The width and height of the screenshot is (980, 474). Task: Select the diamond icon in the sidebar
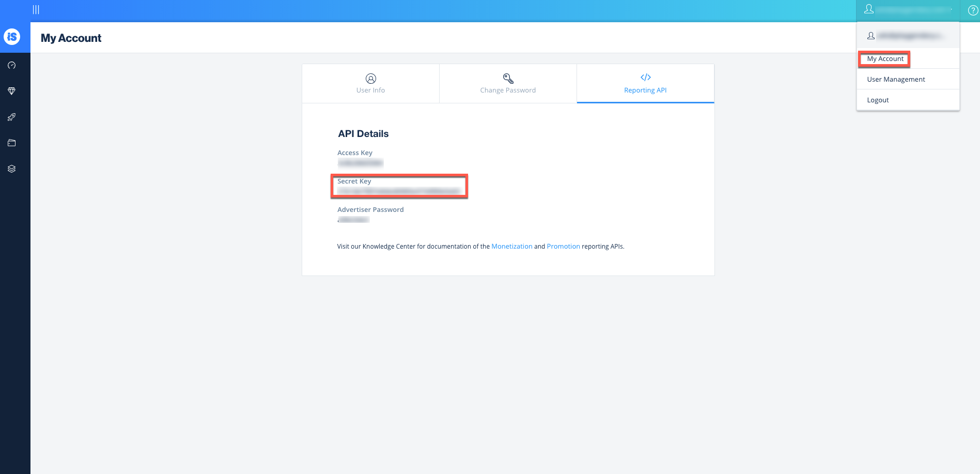point(12,91)
